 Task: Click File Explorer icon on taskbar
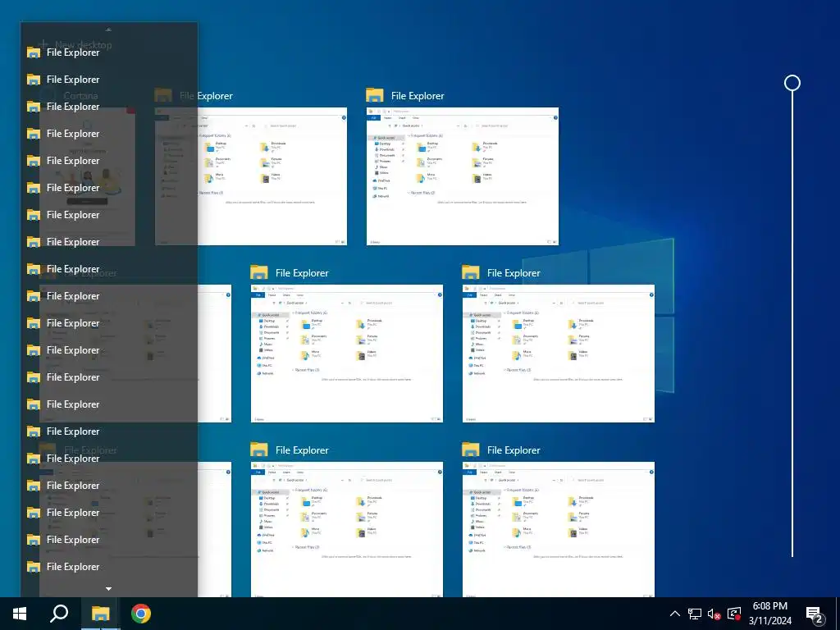pyautogui.click(x=100, y=614)
